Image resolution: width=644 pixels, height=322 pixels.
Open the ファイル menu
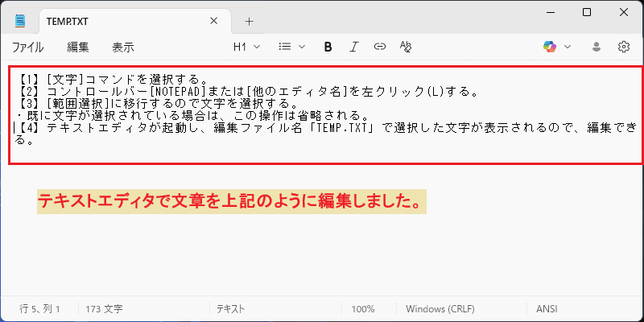point(27,47)
